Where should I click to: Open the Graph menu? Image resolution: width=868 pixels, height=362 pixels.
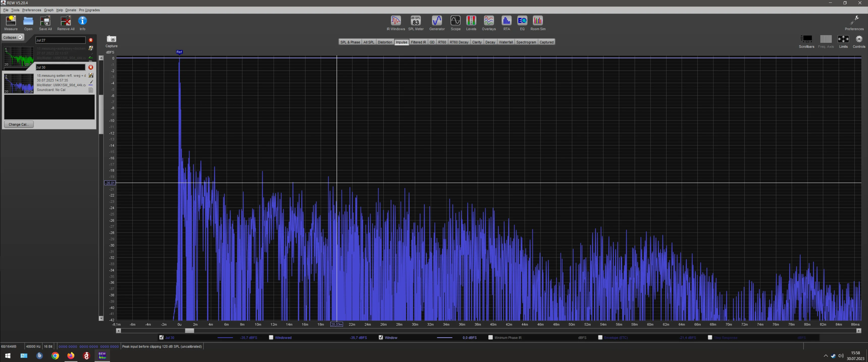tap(48, 10)
